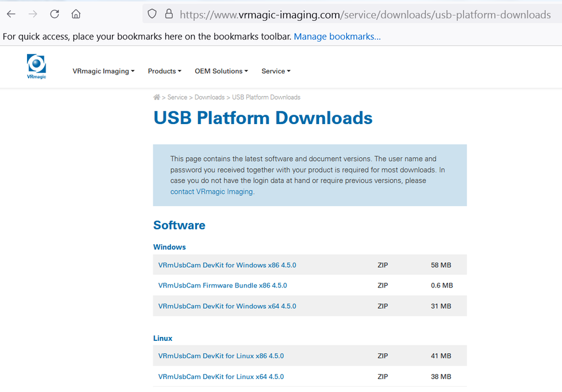
Task: Download VRmUsbCam DevKit for Linux x64 4.5.0
Action: [x=221, y=377]
